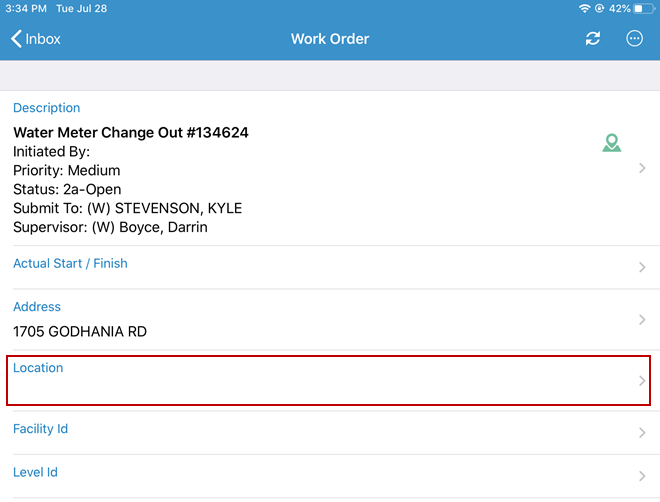Expand the Address row chevron
The width and height of the screenshot is (660, 502).
pos(642,320)
